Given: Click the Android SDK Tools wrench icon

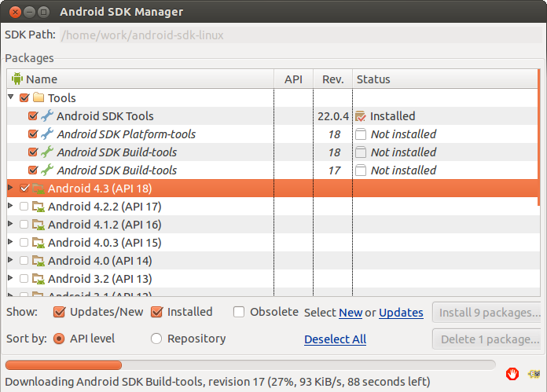Looking at the screenshot, I should pyautogui.click(x=47, y=116).
